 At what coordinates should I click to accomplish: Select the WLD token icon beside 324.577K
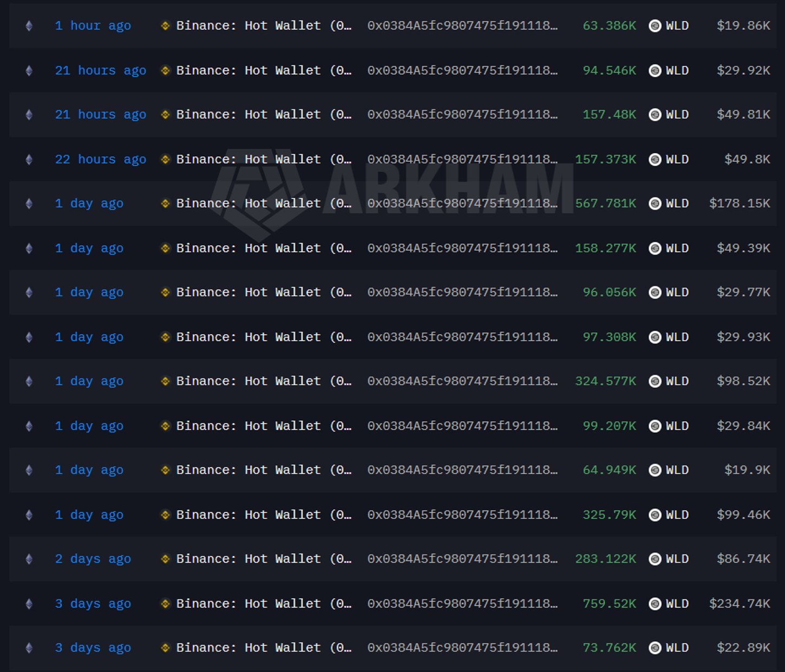point(655,381)
